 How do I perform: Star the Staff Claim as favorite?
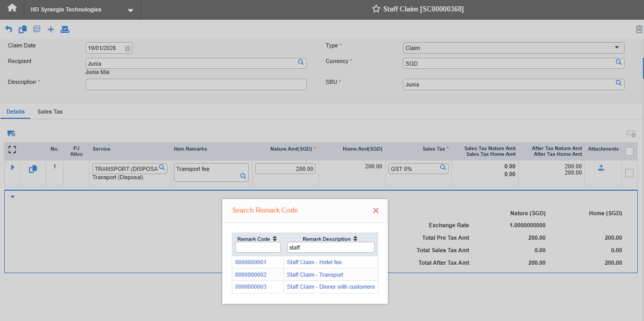click(376, 9)
